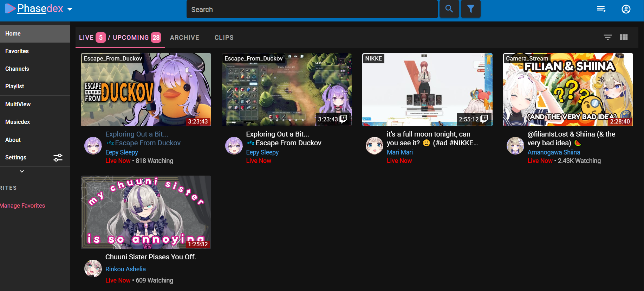Click the Camera_Stream topic tag
The height and width of the screenshot is (291, 644).
[x=527, y=58]
